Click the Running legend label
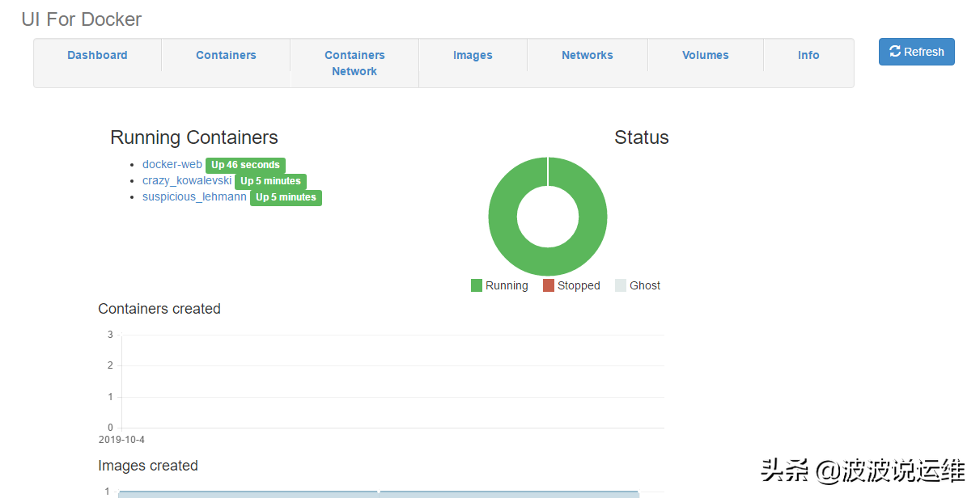The height and width of the screenshot is (498, 980). [x=507, y=285]
